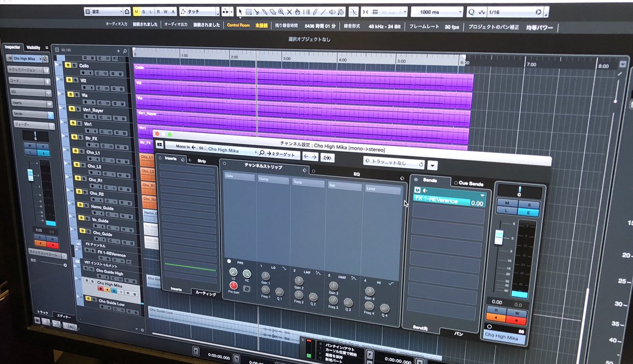Toggle the Snap to Zero Crossing icon
This screenshot has height=364, width=633.
coord(352,12)
